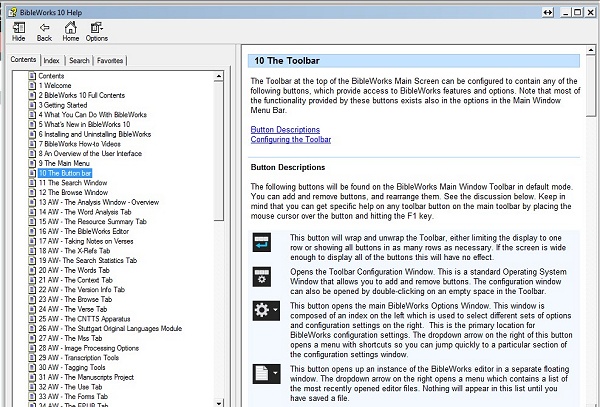Image resolution: width=600 pixels, height=407 pixels.
Task: Open 23 AW - The Browse Tab
Action: point(75,299)
